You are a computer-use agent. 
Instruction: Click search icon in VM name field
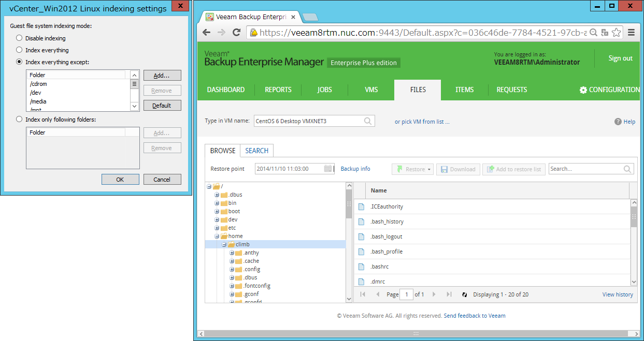point(368,121)
